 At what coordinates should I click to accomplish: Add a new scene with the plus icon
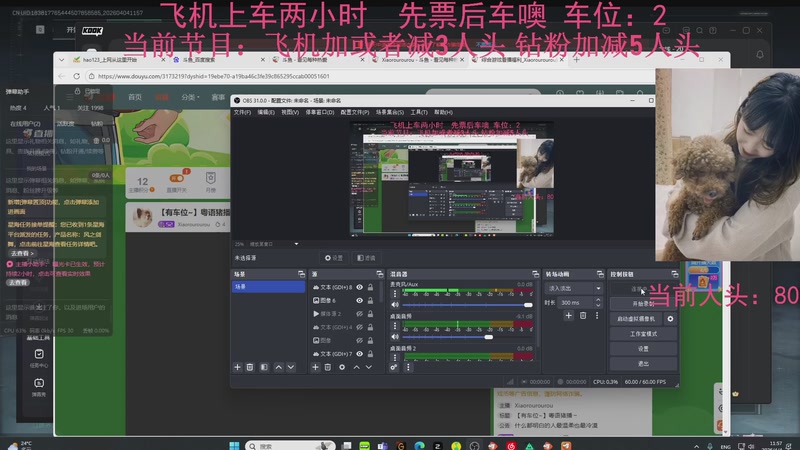(237, 367)
